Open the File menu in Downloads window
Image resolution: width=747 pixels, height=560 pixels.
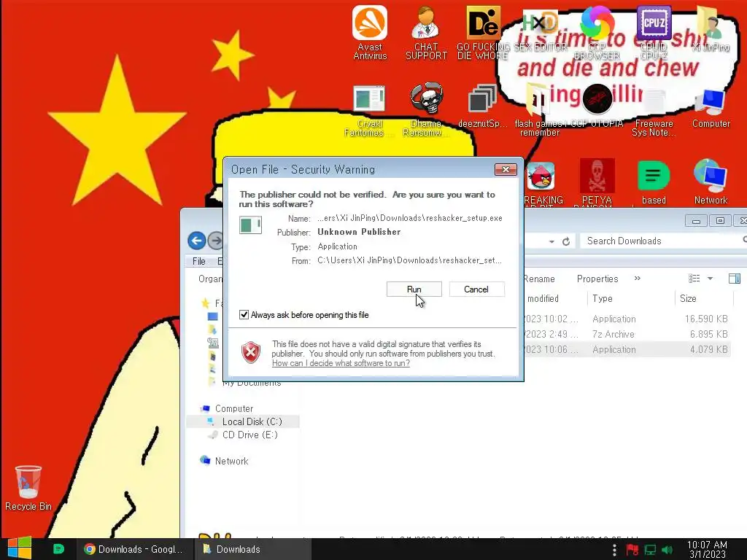[x=198, y=261]
